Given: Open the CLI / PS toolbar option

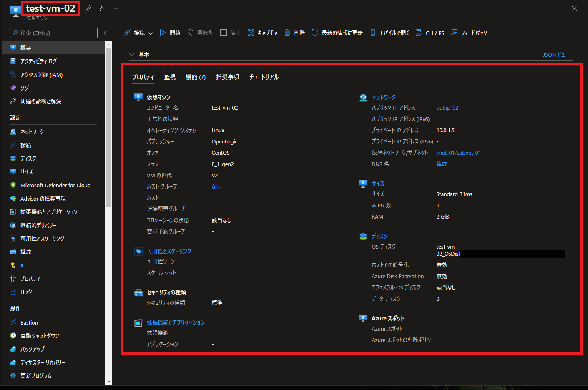Looking at the screenshot, I should (x=430, y=33).
